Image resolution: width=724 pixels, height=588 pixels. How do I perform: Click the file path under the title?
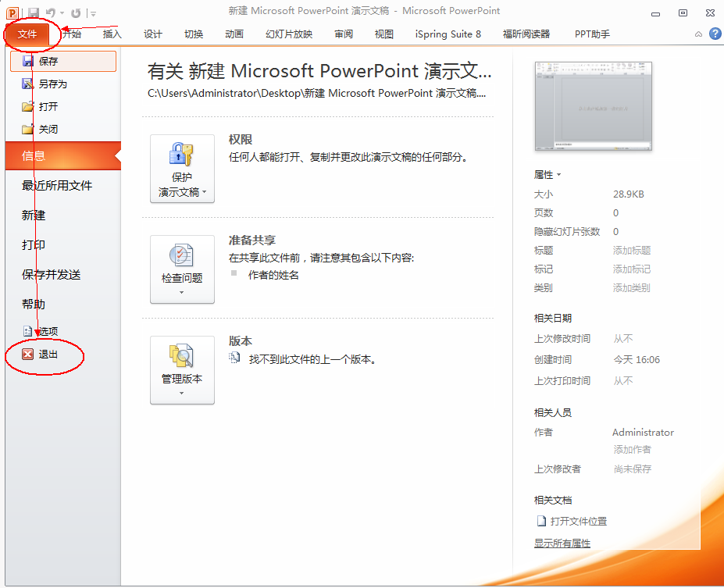coord(317,93)
